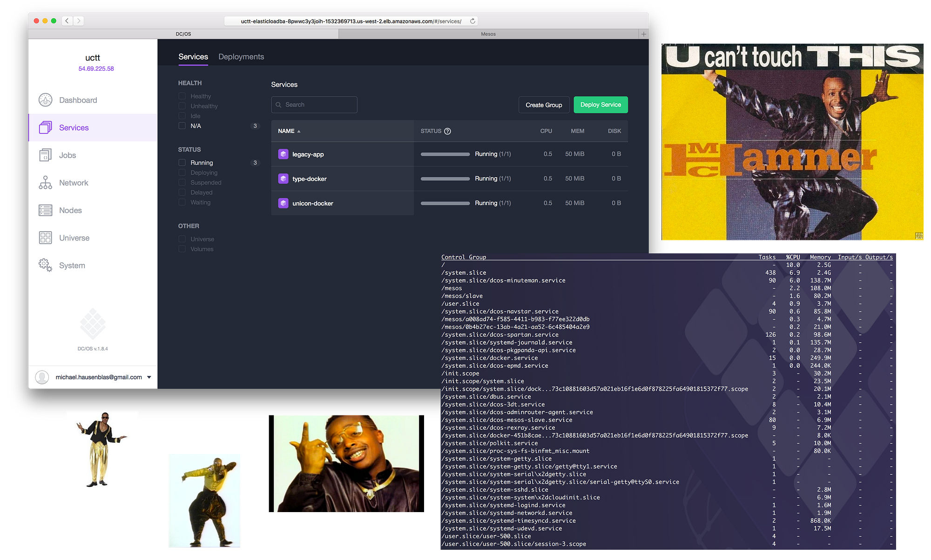Click the Nodes server icon
This screenshot has height=560, width=931.
pos(45,210)
